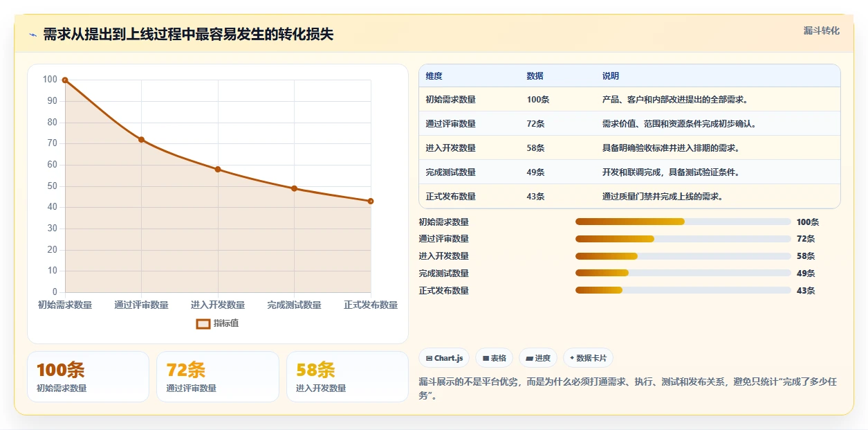The image size is (868, 430).
Task: Click the chart data point at 初始需求数量
Action: click(x=65, y=80)
